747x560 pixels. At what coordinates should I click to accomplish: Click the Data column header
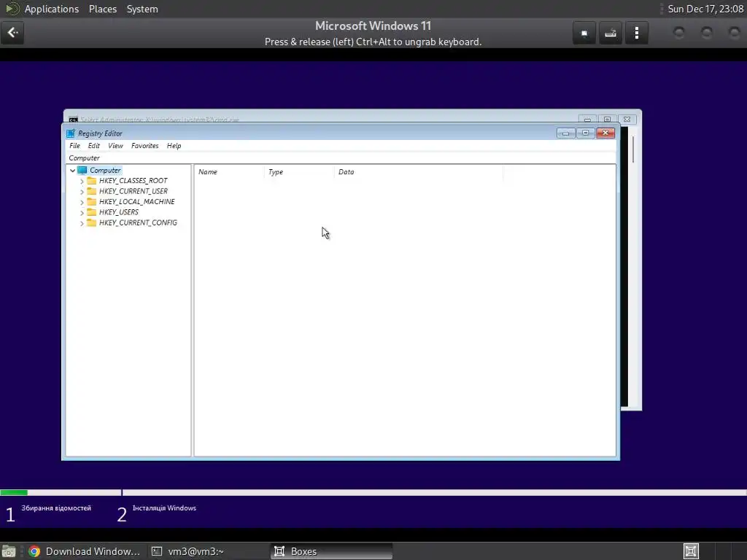419,172
